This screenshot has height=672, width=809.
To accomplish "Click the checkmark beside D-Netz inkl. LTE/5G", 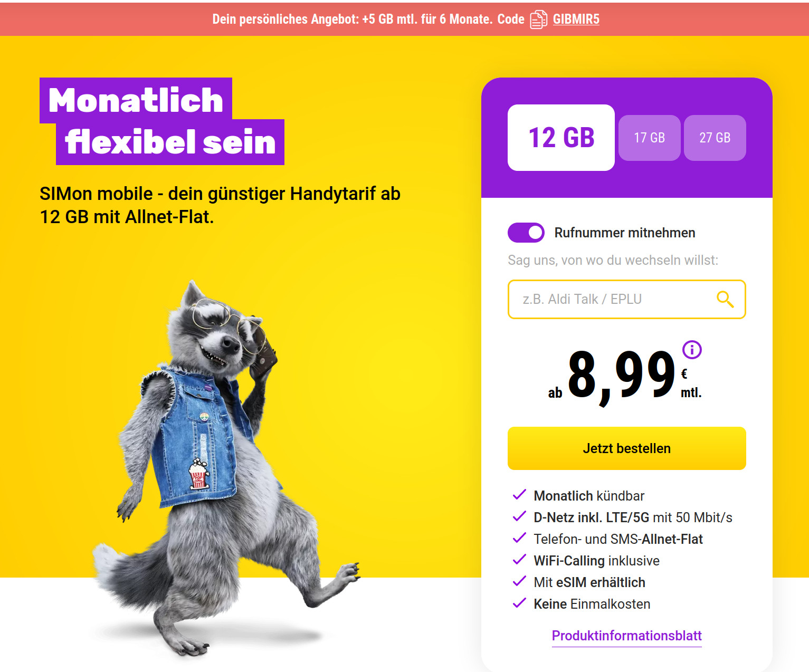I will click(519, 516).
